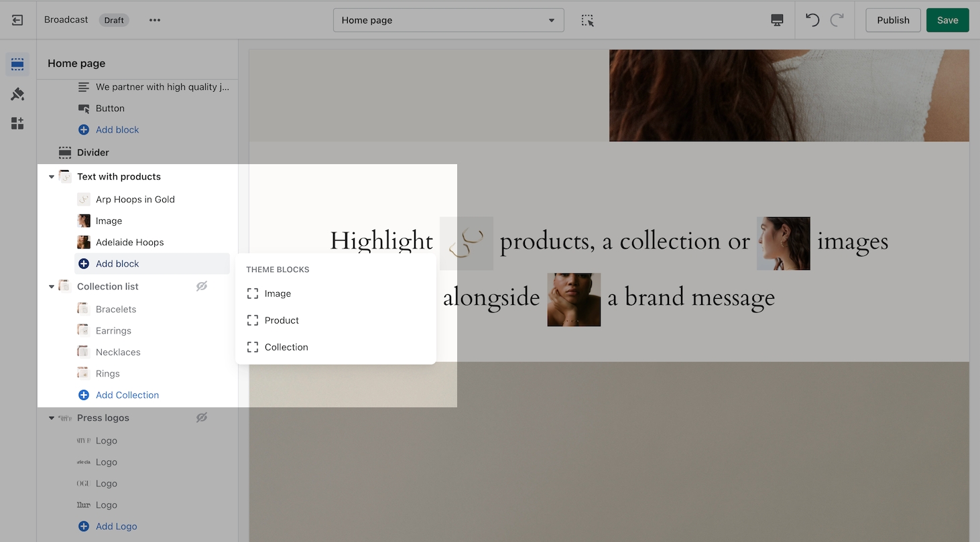The width and height of the screenshot is (980, 542).
Task: Open the Sections panel icon
Action: tap(17, 65)
